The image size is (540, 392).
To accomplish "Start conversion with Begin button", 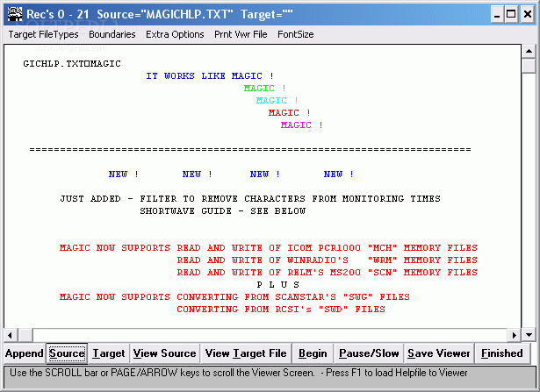I will tap(313, 353).
